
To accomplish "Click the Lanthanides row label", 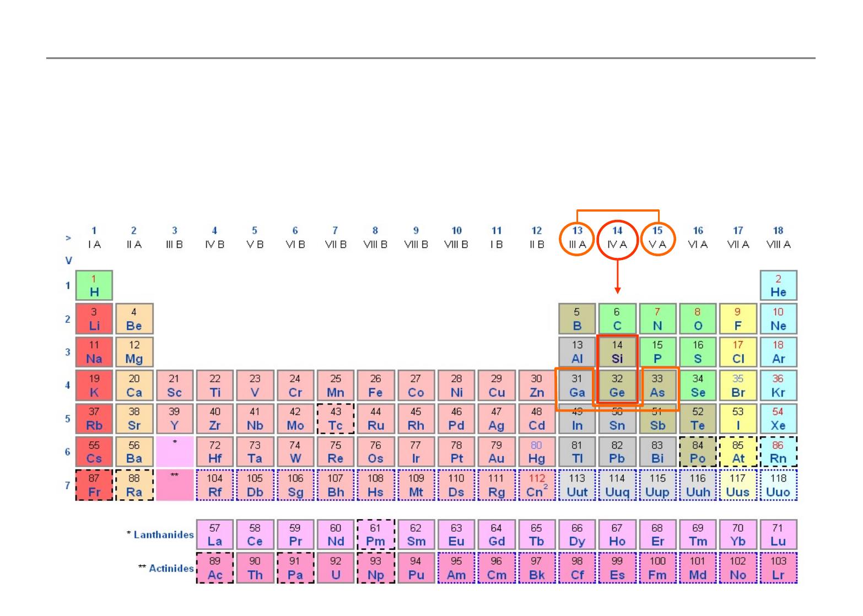I will point(160,534).
